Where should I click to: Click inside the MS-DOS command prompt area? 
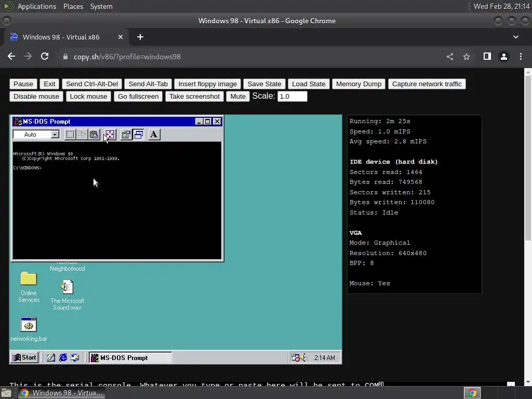coord(117,201)
